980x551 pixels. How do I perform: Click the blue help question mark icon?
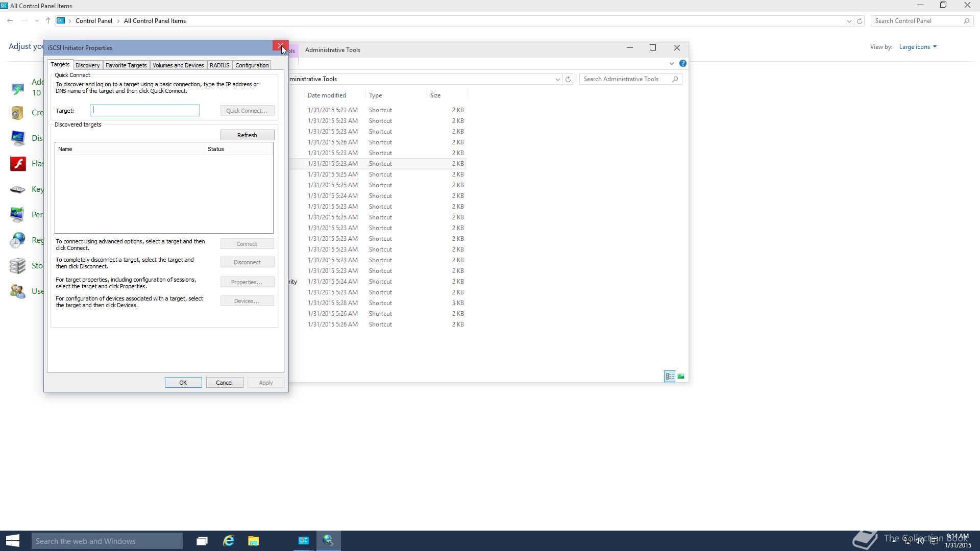click(682, 64)
